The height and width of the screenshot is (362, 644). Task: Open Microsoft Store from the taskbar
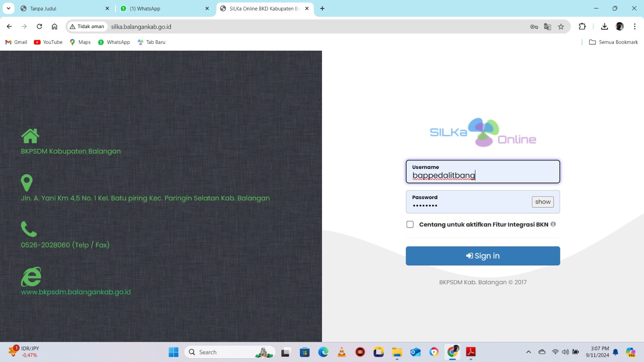pos(305,352)
